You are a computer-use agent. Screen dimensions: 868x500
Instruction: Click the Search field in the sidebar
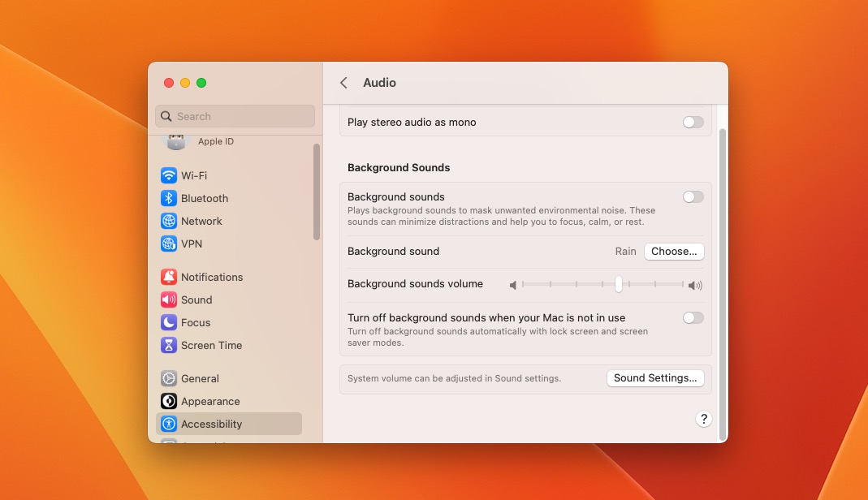click(235, 116)
